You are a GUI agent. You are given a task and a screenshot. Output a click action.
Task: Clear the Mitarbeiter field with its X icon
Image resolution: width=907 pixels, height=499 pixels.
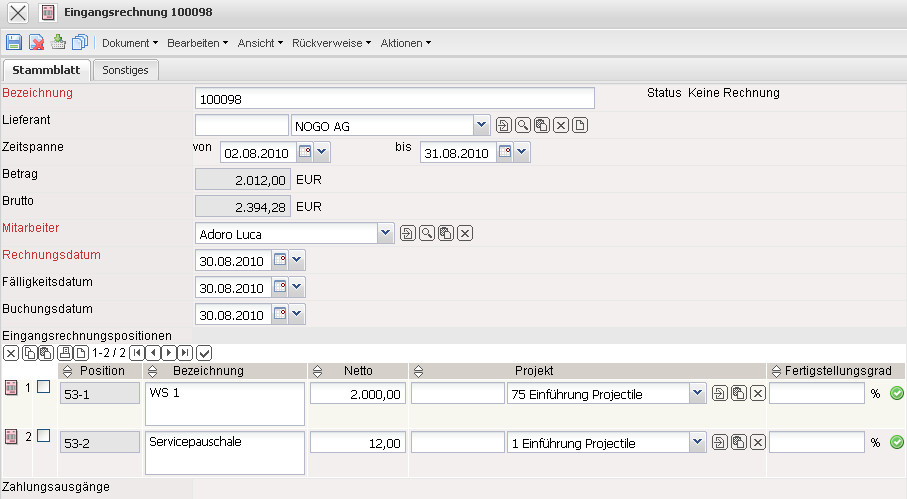(x=465, y=233)
